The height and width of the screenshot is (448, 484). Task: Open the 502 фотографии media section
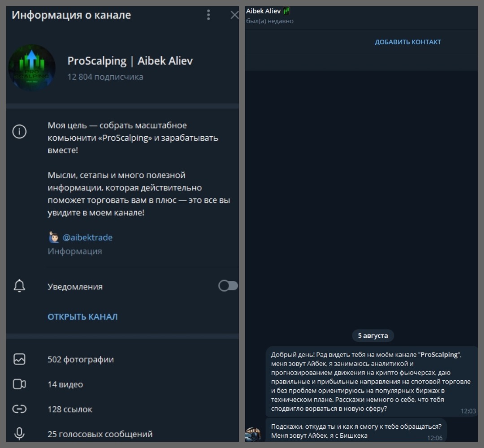click(x=81, y=359)
